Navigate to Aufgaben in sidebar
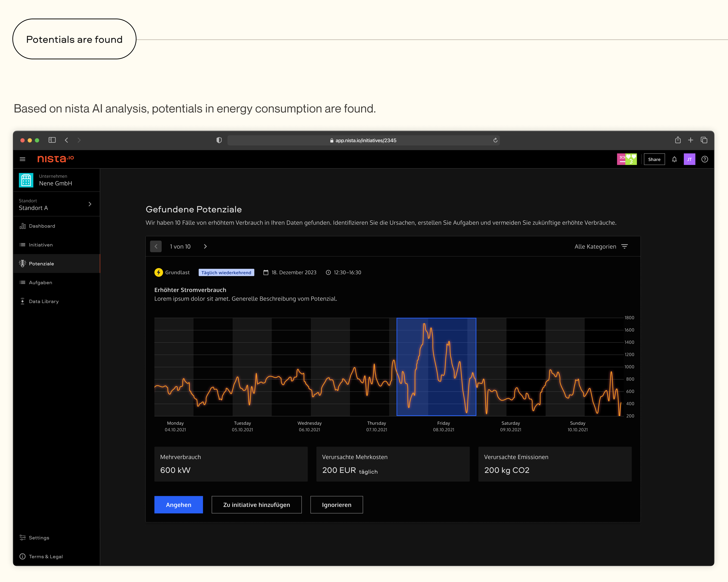The height and width of the screenshot is (582, 728). (41, 283)
